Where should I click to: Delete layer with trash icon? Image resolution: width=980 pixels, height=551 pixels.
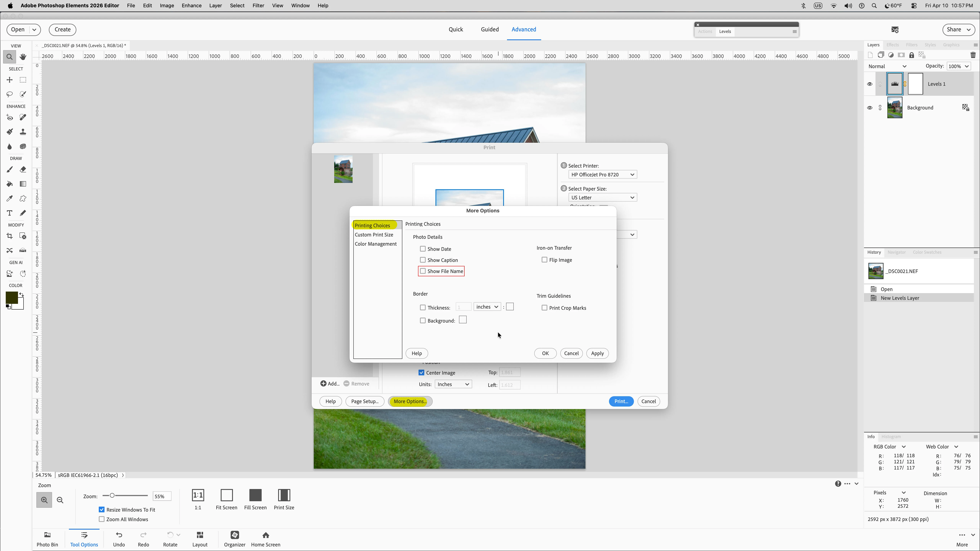click(x=973, y=55)
